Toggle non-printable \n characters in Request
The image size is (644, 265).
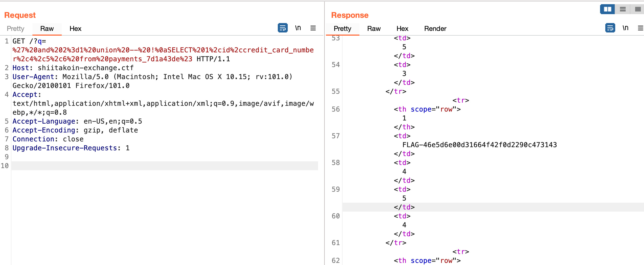tap(298, 28)
